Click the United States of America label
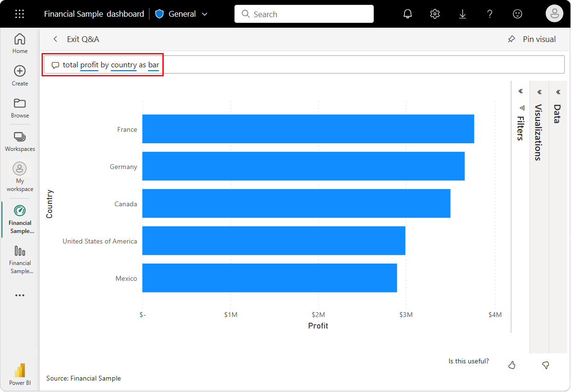 (100, 241)
